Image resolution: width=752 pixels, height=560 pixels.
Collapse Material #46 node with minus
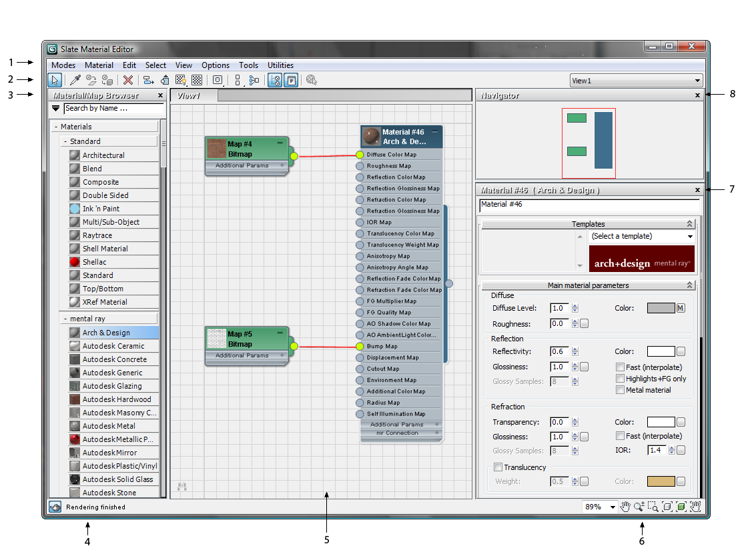tap(435, 131)
